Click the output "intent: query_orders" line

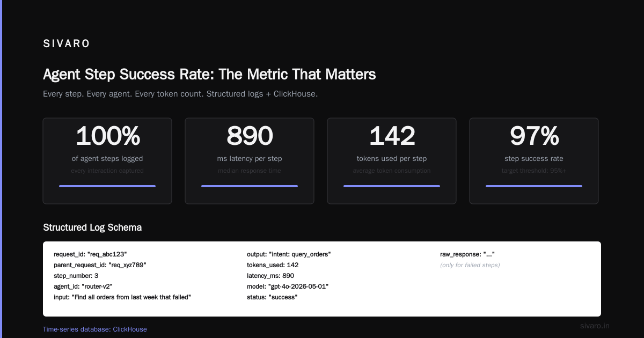coord(289,254)
